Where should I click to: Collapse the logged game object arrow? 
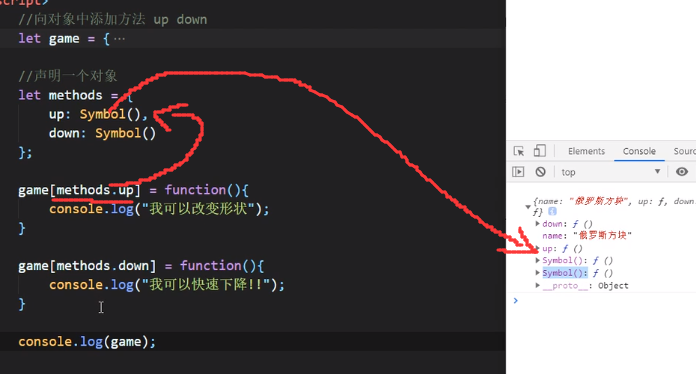pos(528,207)
